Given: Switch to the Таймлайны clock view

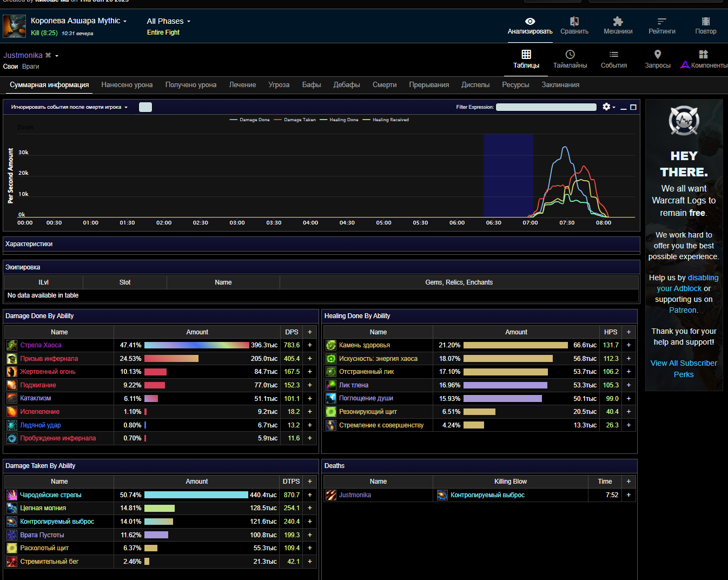Looking at the screenshot, I should (570, 59).
